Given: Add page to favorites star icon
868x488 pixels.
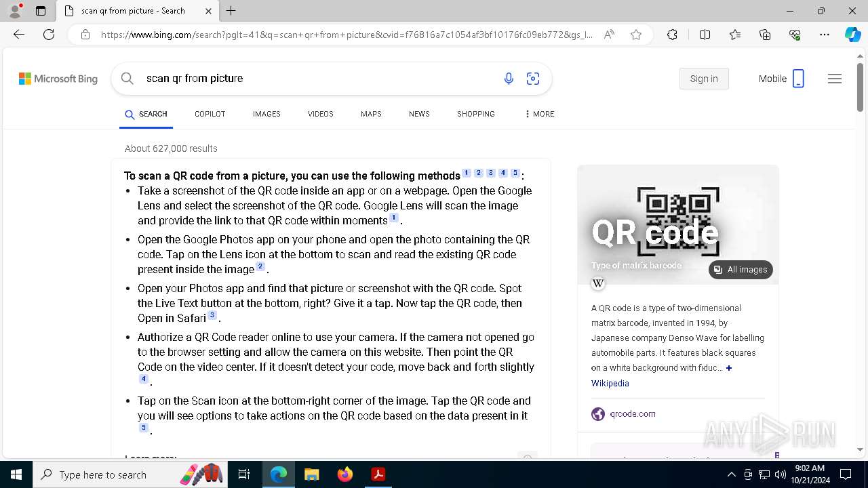Looking at the screenshot, I should [x=636, y=35].
